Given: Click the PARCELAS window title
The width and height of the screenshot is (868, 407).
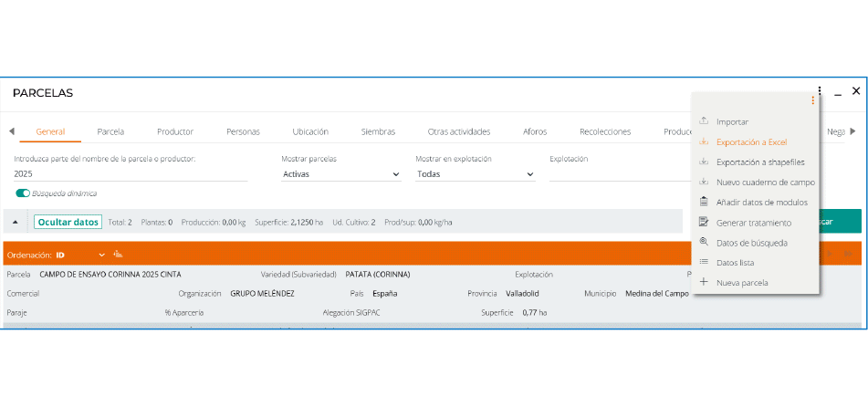Looking at the screenshot, I should pos(43,93).
